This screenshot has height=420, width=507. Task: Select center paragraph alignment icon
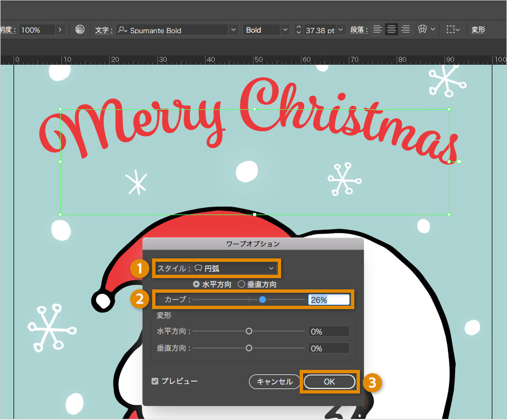[392, 29]
